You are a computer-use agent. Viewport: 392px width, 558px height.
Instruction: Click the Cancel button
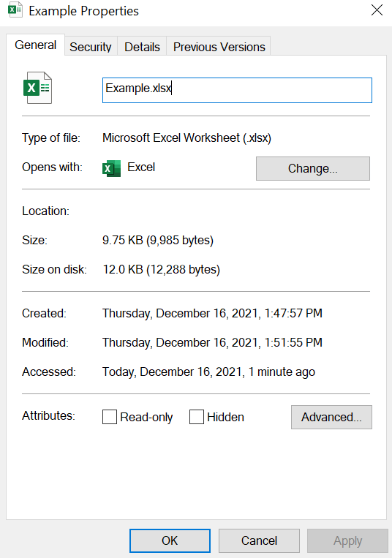(259, 540)
